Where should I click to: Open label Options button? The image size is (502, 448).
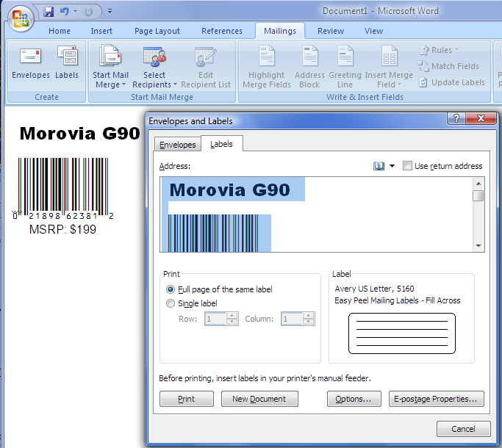point(354,399)
